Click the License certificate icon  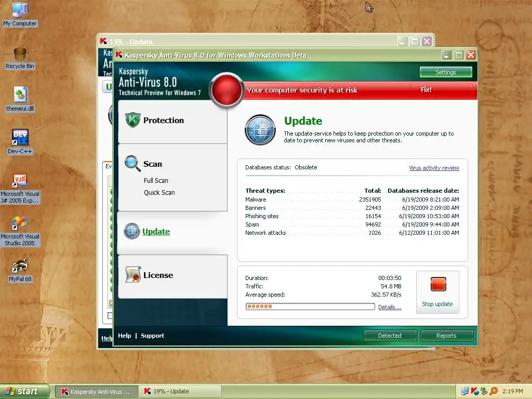pos(133,274)
